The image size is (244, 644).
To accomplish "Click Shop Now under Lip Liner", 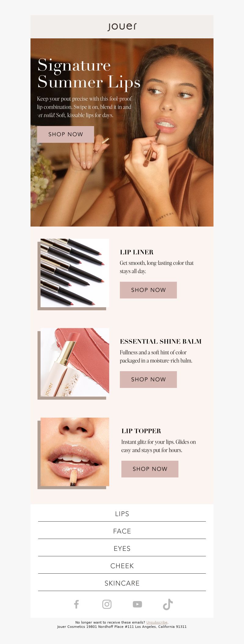I will [148, 290].
